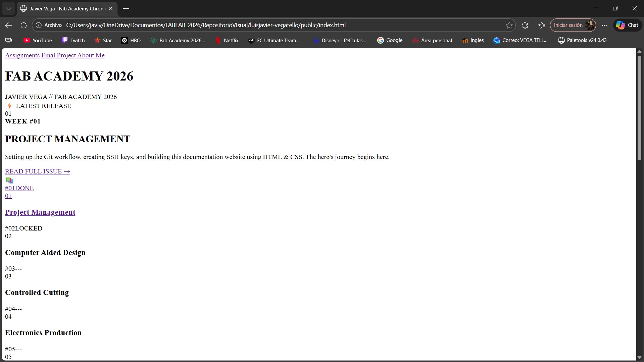Open the More options menu
Screen dimensions: 644x362
(x=604, y=25)
